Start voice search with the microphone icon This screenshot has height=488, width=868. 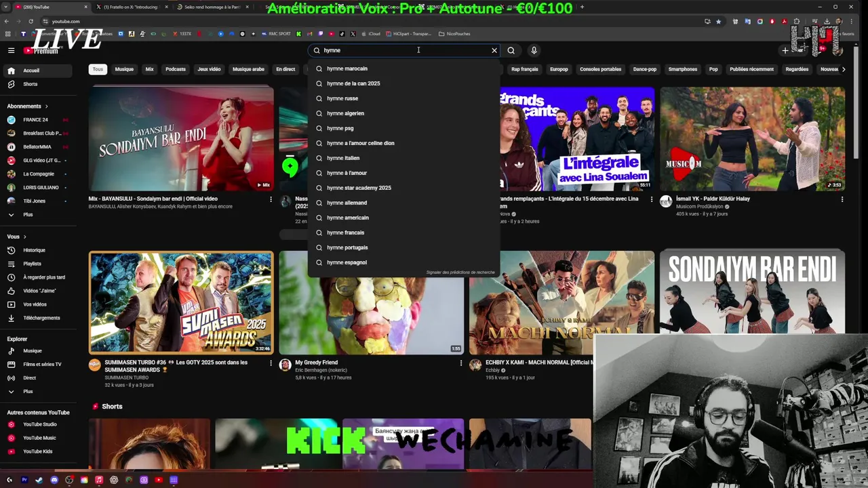click(x=534, y=50)
